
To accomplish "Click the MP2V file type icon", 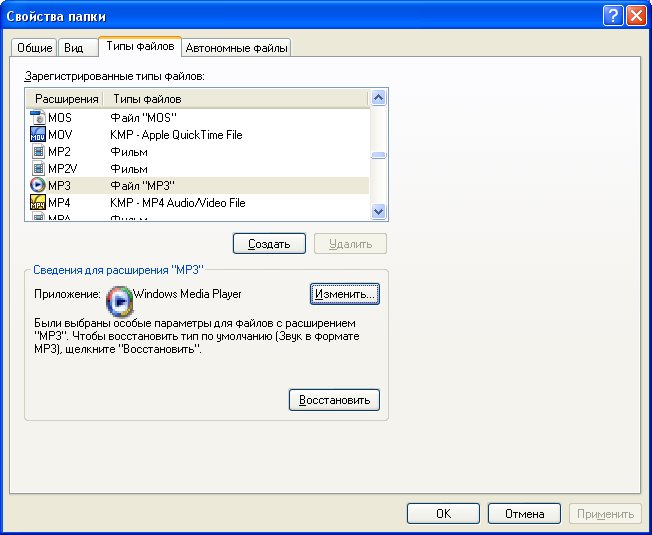I will pos(39,169).
